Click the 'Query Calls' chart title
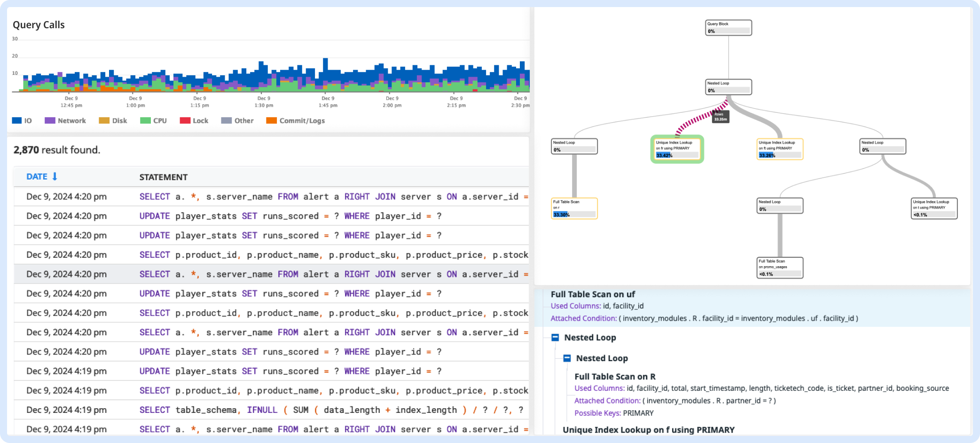The height and width of the screenshot is (443, 980). [x=39, y=25]
